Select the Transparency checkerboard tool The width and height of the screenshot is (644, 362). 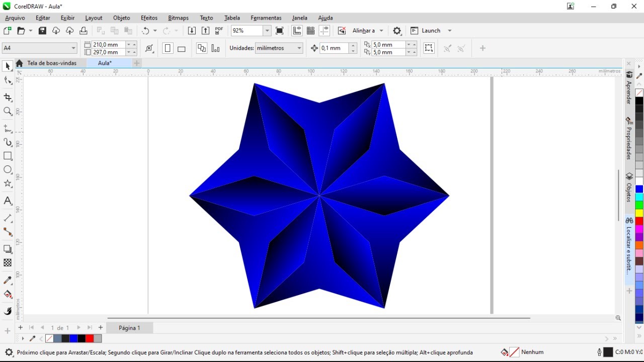click(x=8, y=262)
